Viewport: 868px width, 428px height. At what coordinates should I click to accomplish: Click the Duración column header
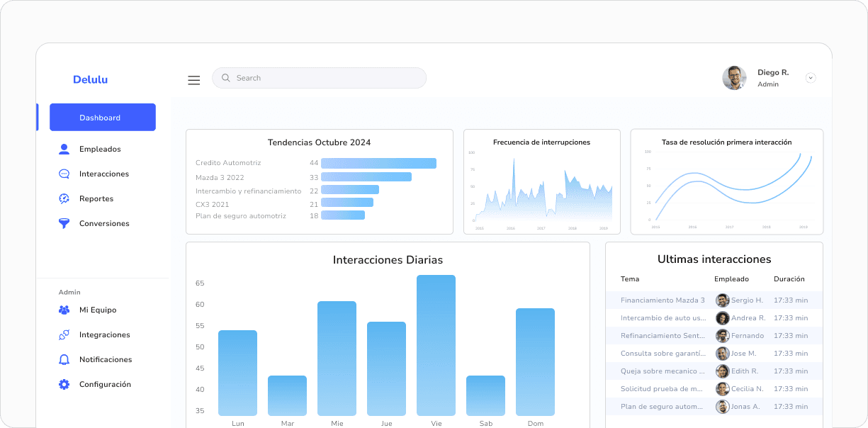[x=789, y=279]
